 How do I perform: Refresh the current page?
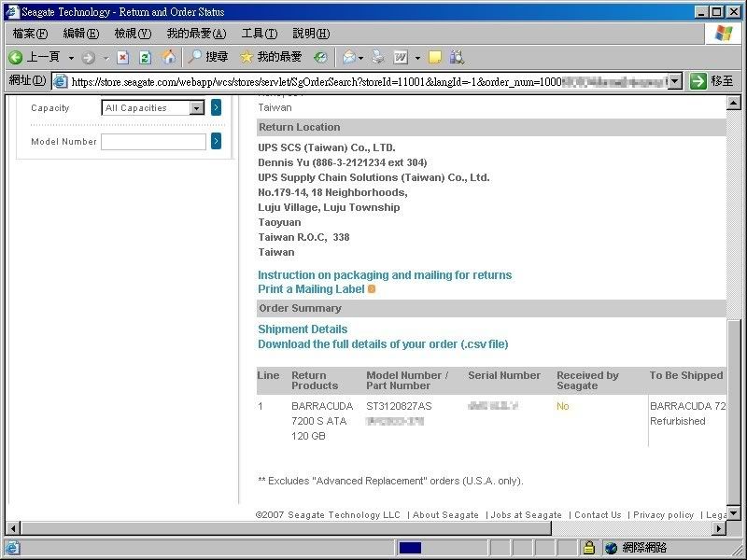click(x=146, y=57)
